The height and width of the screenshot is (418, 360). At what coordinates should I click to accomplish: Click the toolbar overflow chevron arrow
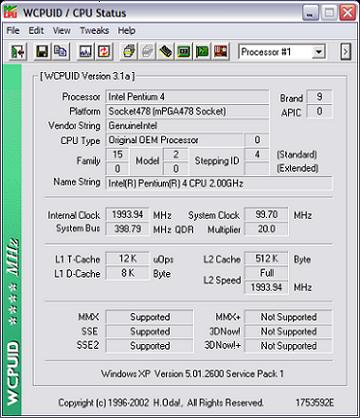(x=346, y=52)
